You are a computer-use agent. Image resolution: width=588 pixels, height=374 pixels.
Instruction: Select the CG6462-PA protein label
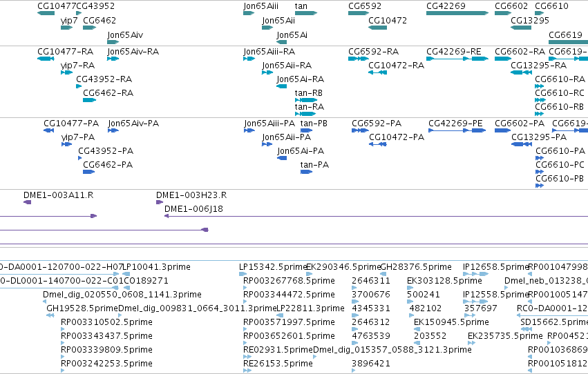[x=108, y=165]
